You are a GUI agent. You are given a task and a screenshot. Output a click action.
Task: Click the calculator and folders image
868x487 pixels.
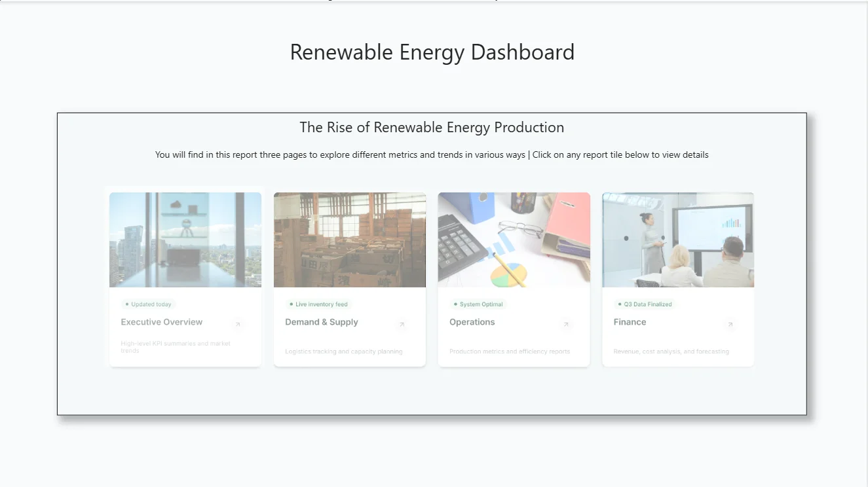pos(514,240)
